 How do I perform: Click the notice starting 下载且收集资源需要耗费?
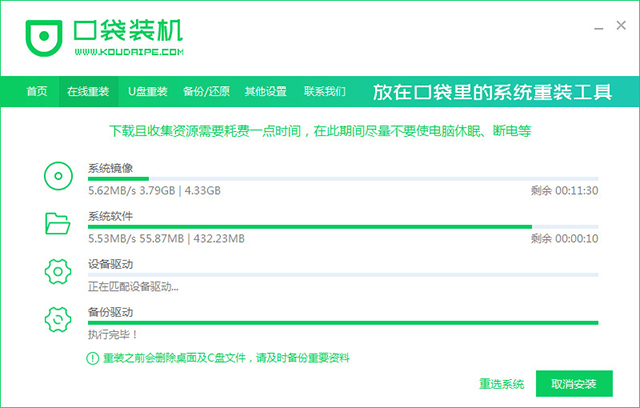[x=320, y=131]
